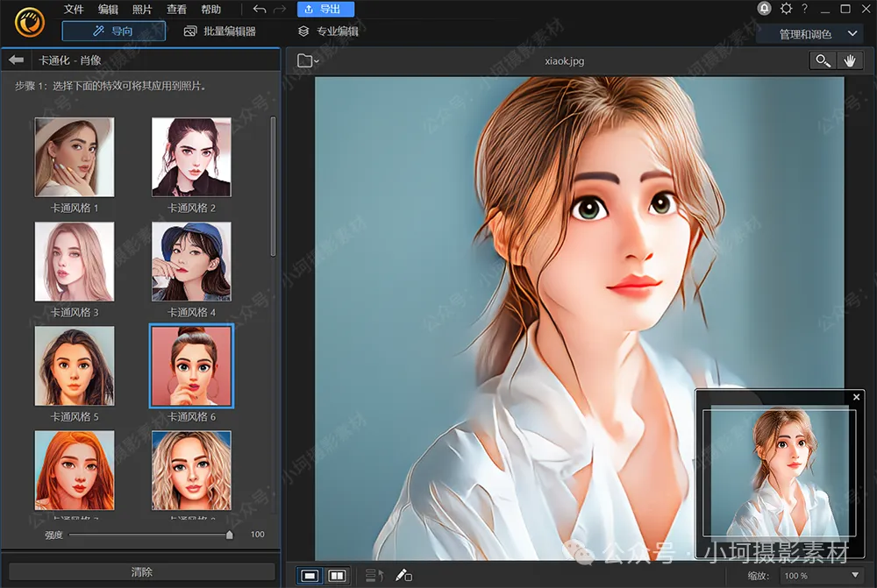Switch to single-image view mode
The height and width of the screenshot is (588, 877).
coord(310,576)
